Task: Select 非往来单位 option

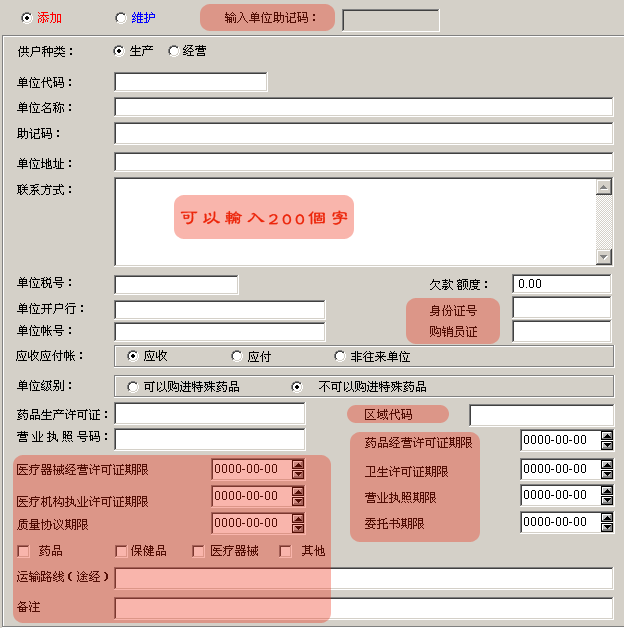Action: click(341, 356)
